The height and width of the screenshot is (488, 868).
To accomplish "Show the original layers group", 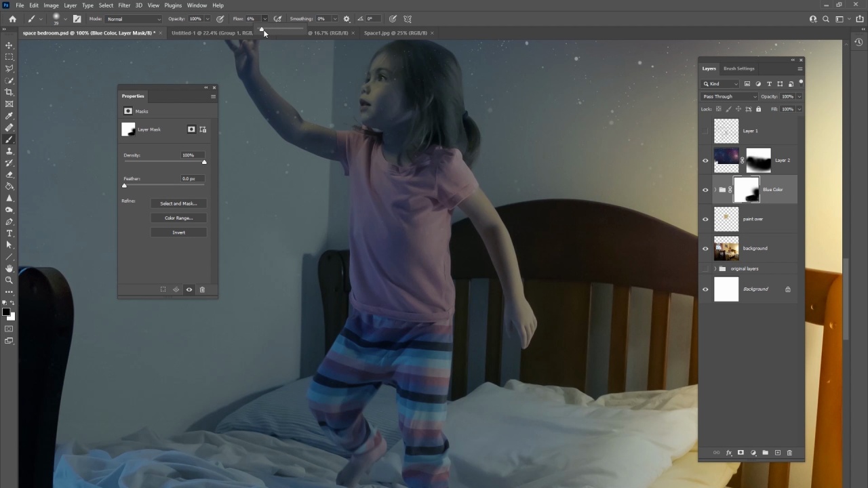I will click(705, 269).
